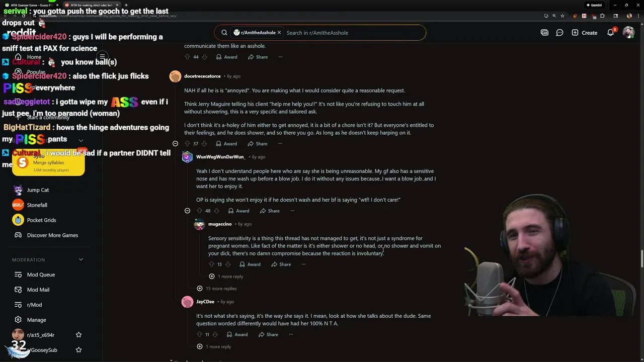The height and width of the screenshot is (362, 644).
Task: Click the Create post button
Action: coord(584,33)
